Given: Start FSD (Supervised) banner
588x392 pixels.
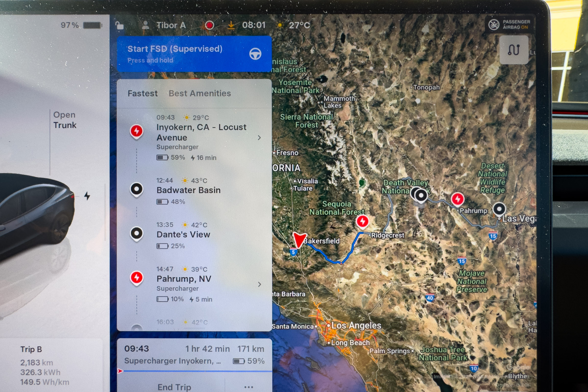Looking at the screenshot, I should tap(194, 54).
